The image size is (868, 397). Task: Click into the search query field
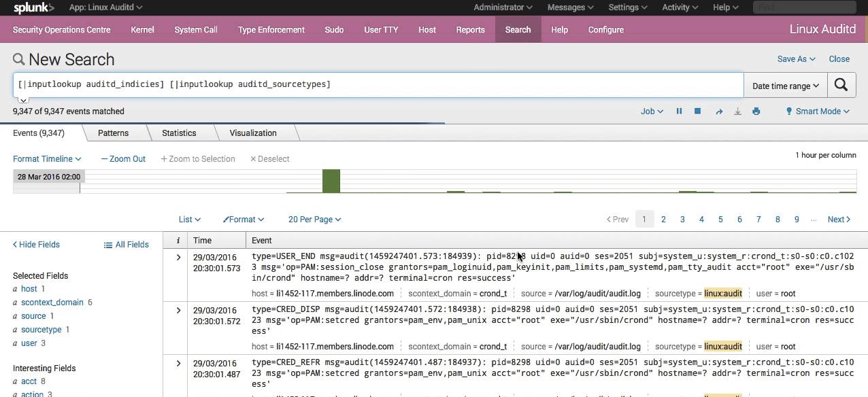tap(378, 85)
